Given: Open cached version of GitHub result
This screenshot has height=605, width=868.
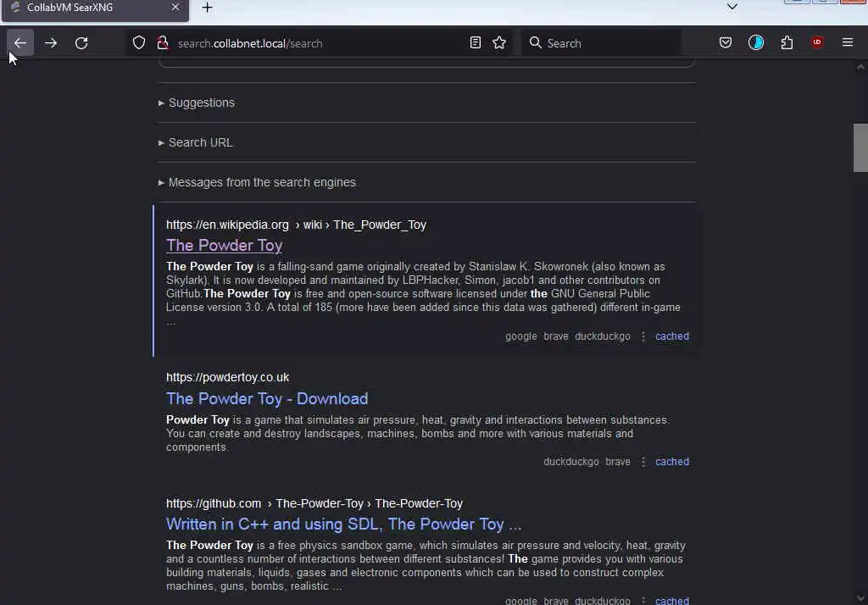Looking at the screenshot, I should 672,601.
